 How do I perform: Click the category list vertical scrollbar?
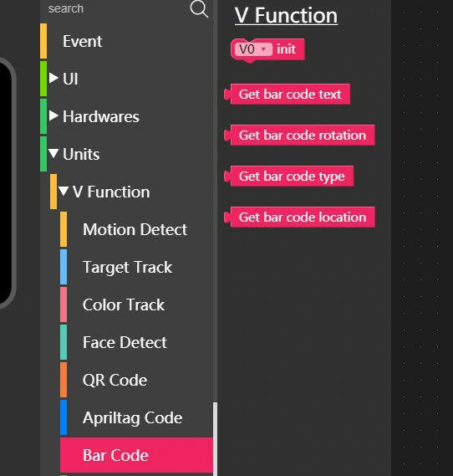(215, 438)
